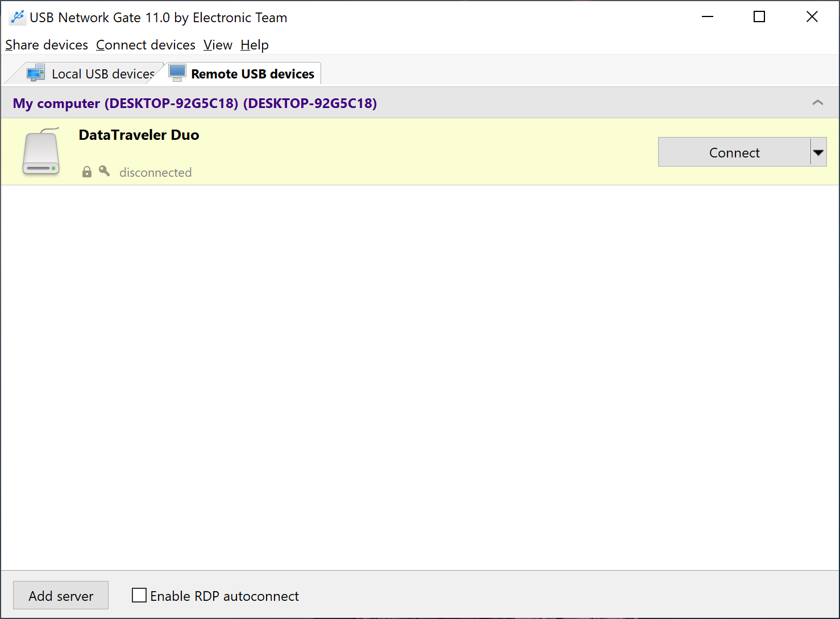Open the Help menu
Viewport: 840px width, 619px height.
point(255,45)
